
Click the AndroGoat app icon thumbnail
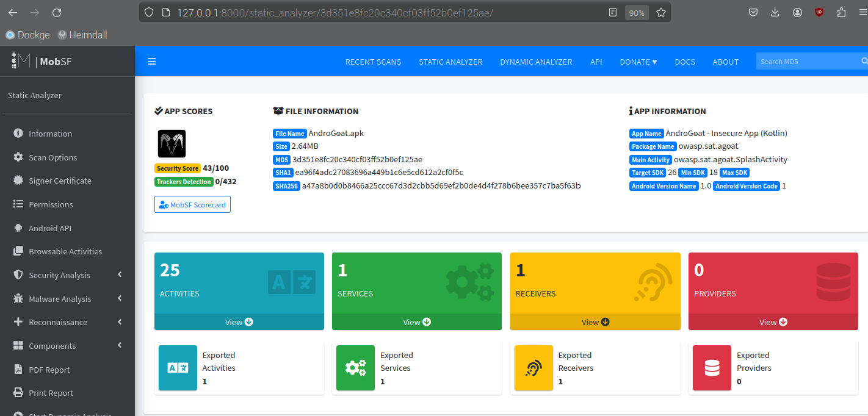(x=172, y=144)
